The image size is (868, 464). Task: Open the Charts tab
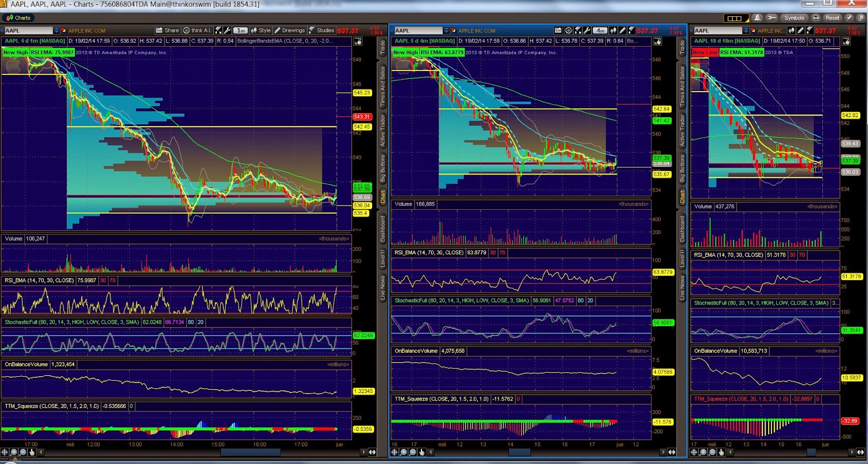coord(18,18)
